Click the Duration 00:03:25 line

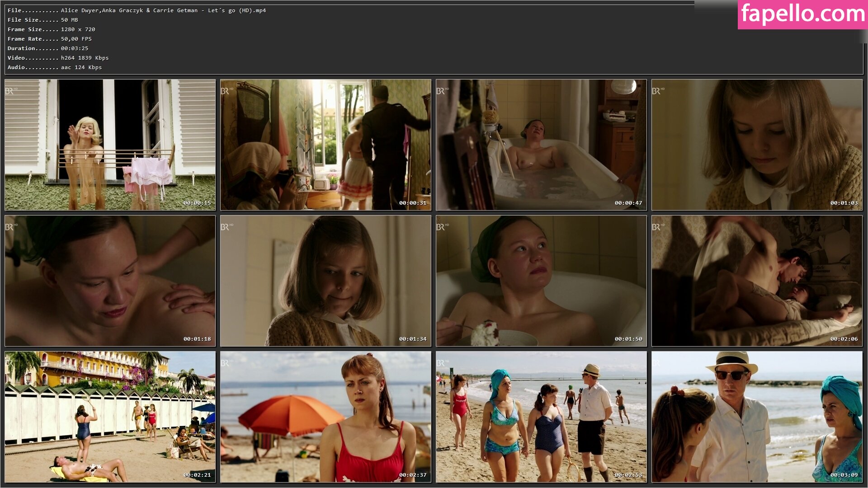coord(48,48)
